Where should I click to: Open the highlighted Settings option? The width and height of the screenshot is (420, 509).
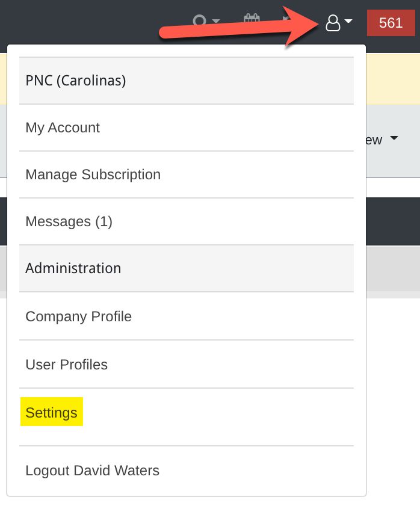pyautogui.click(x=52, y=413)
